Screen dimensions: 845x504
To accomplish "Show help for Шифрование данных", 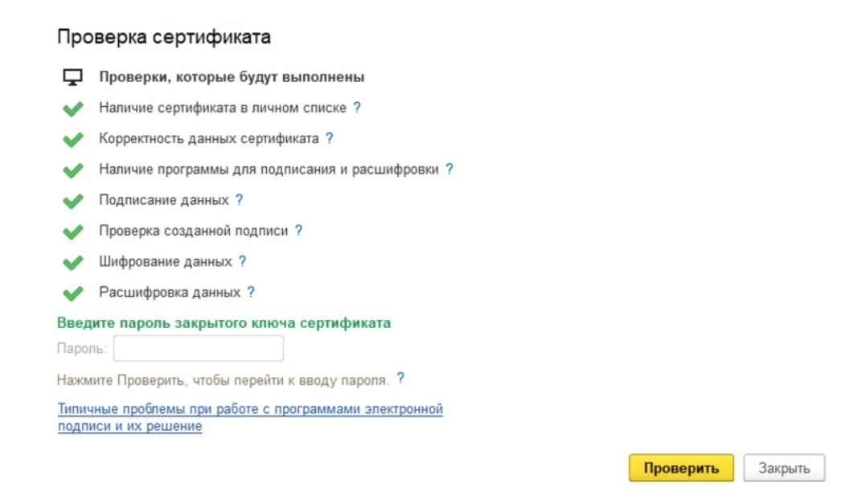I will [x=242, y=261].
